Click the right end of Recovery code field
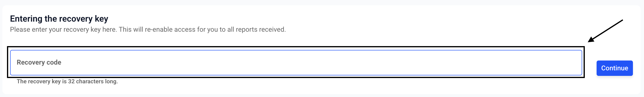This screenshot has height=97, width=644. coord(573,62)
